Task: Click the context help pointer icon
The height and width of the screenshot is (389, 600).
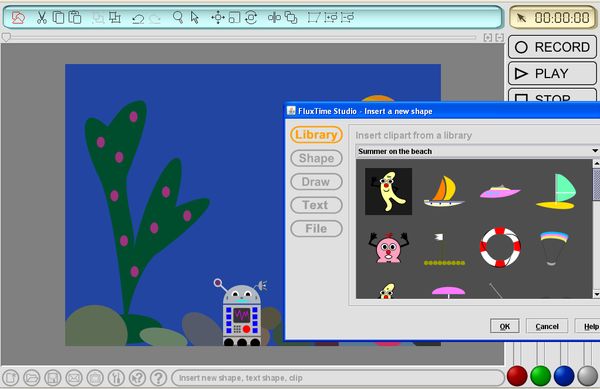Action: [137, 378]
